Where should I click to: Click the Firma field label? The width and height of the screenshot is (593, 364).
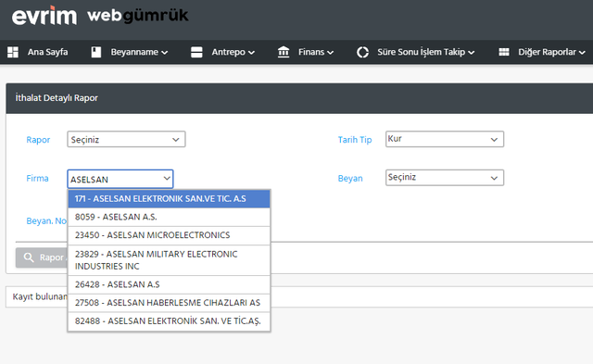point(37,178)
